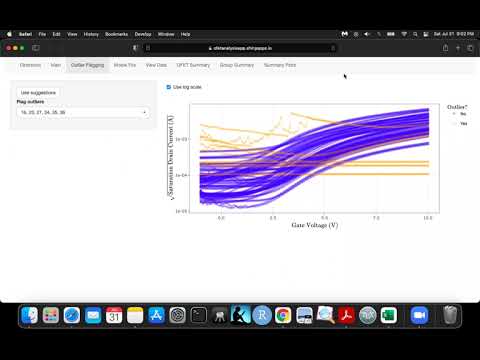Click the date and time in menu bar
The width and height of the screenshot is (480, 360).
tap(454, 34)
